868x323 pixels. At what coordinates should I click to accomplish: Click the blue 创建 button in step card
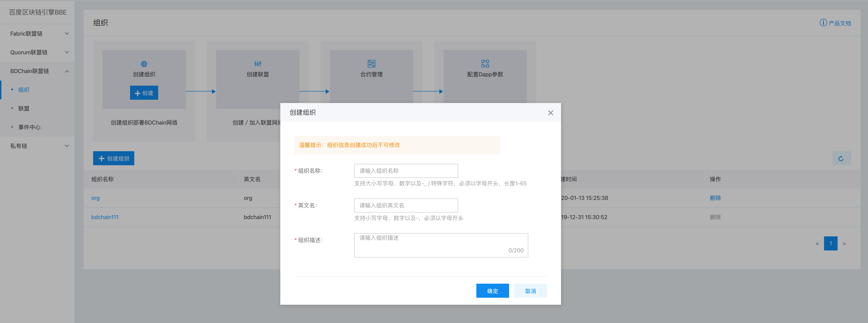pos(144,93)
